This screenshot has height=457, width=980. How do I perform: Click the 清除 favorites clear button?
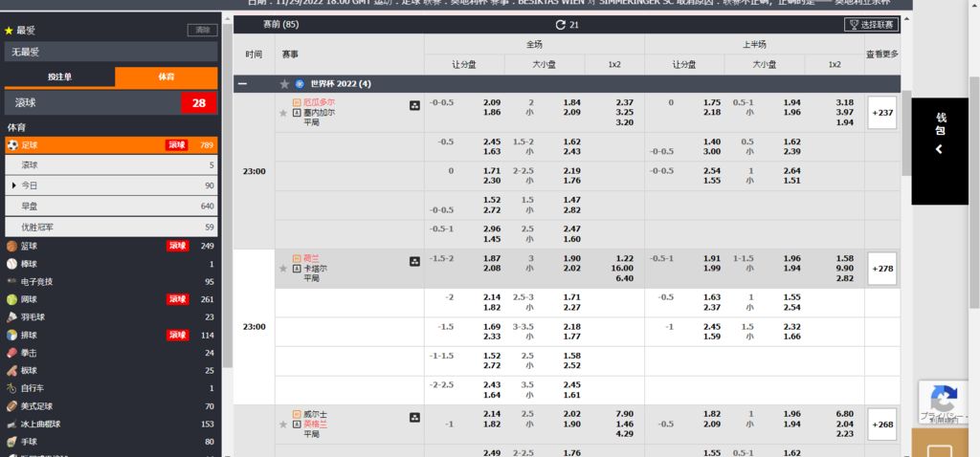[202, 31]
